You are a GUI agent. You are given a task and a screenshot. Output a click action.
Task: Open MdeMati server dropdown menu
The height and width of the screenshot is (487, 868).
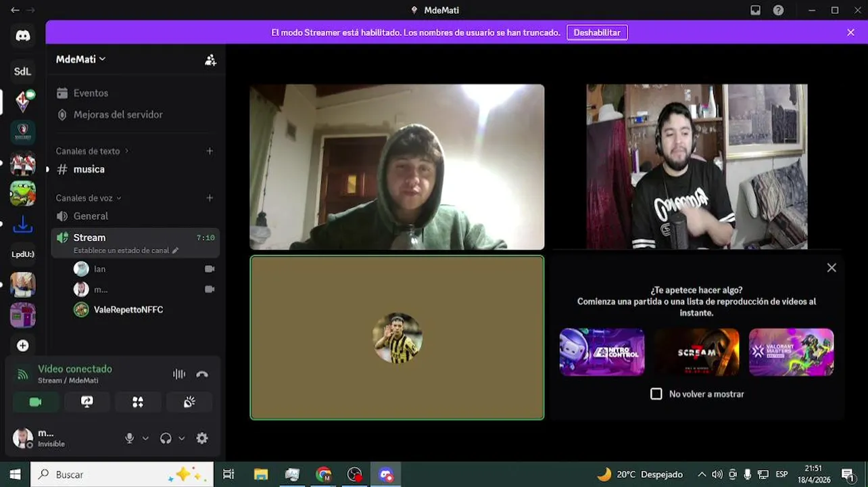click(x=81, y=59)
